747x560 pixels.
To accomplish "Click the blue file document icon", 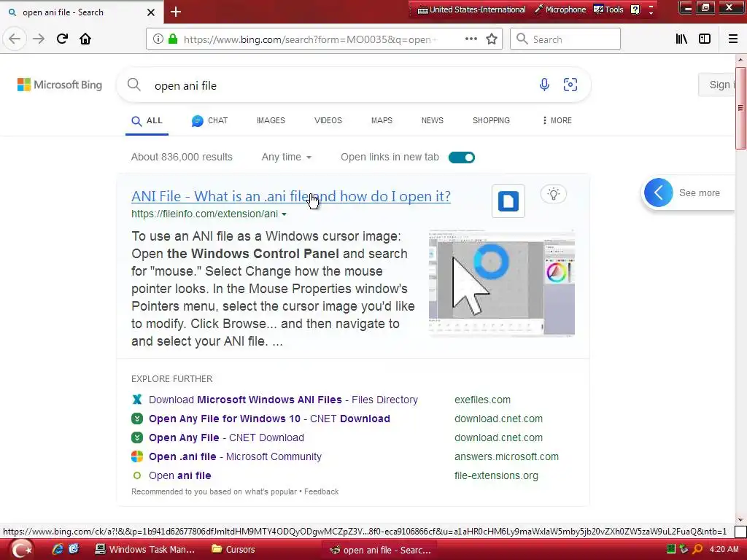I will pos(508,201).
